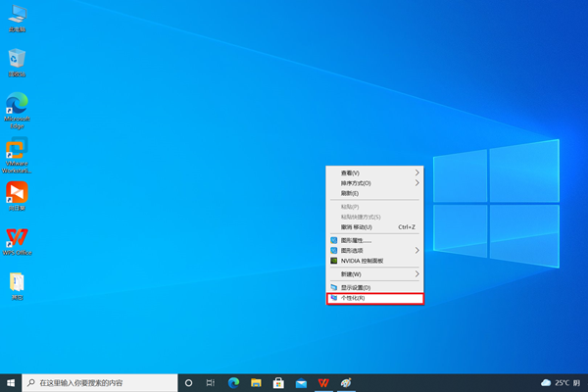Screen dimensions: 588x392
Task: Expand the 排序方式(O) Sort by submenu
Action: [x=374, y=183]
